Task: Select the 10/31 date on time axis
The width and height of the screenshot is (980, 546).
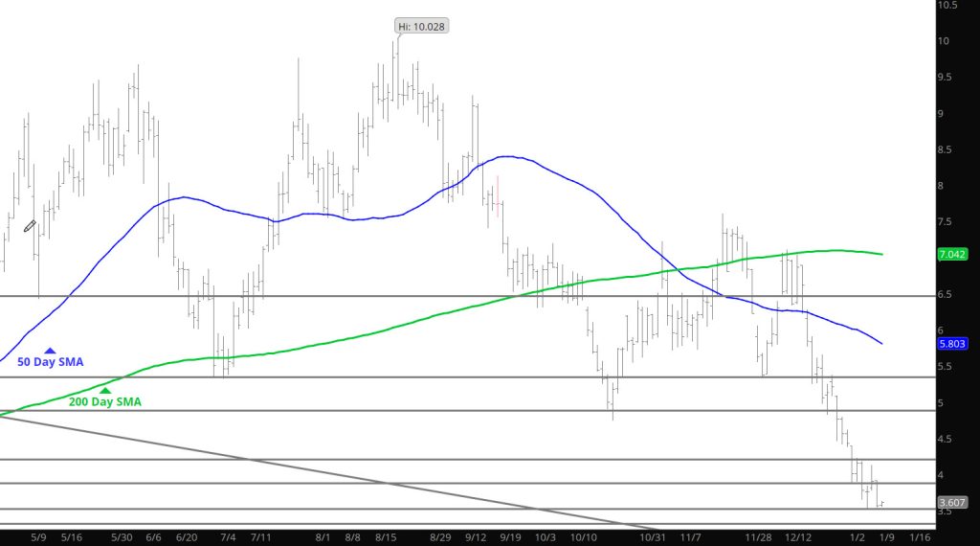Action: tap(654, 536)
